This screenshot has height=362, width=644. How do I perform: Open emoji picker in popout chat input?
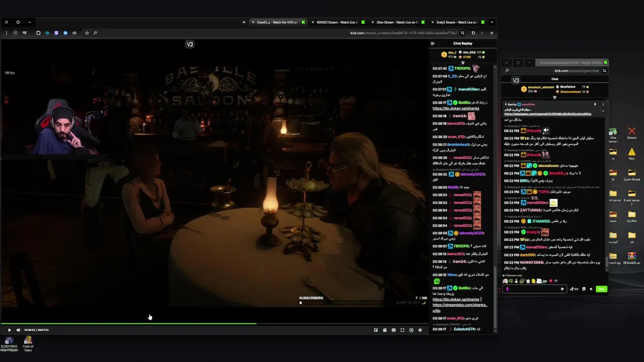(x=562, y=289)
